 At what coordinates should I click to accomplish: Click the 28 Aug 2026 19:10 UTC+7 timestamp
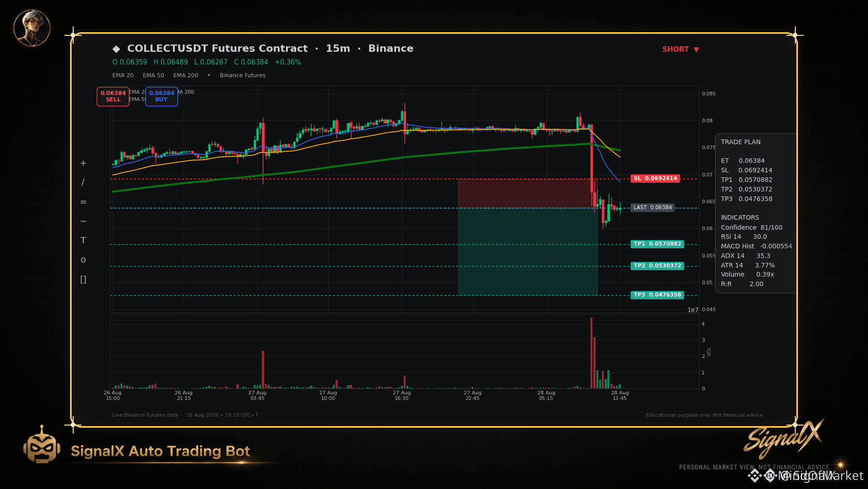[222, 415]
